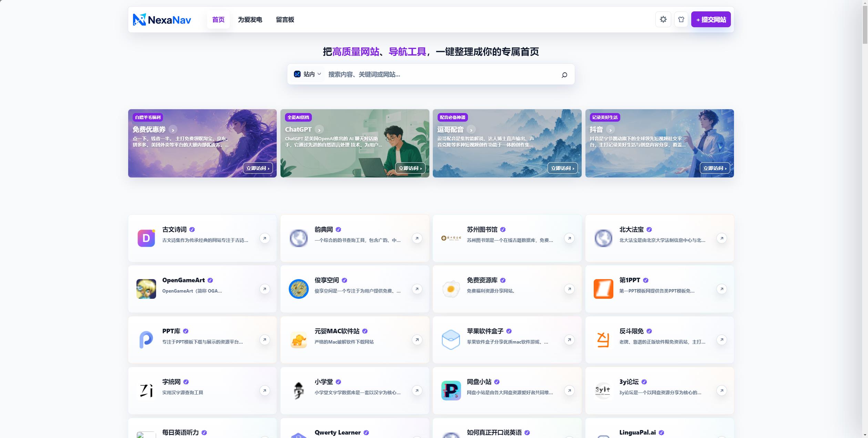Open 第1PPT arrow link icon
868x438 pixels.
tap(722, 289)
